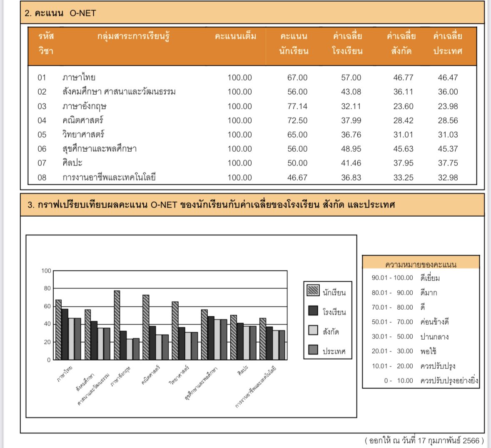Screen dimensions: 491x448
Task: Click affiliation average 46.77
Action: 403,78
